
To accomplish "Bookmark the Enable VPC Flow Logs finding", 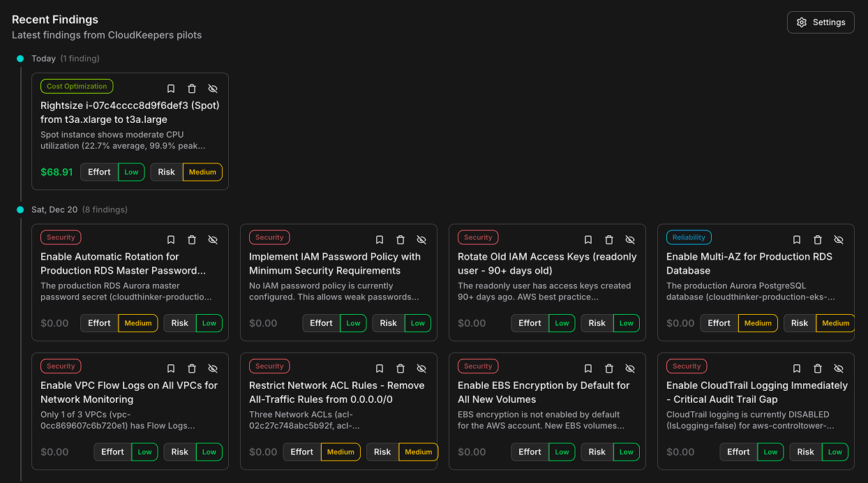I will tap(171, 368).
